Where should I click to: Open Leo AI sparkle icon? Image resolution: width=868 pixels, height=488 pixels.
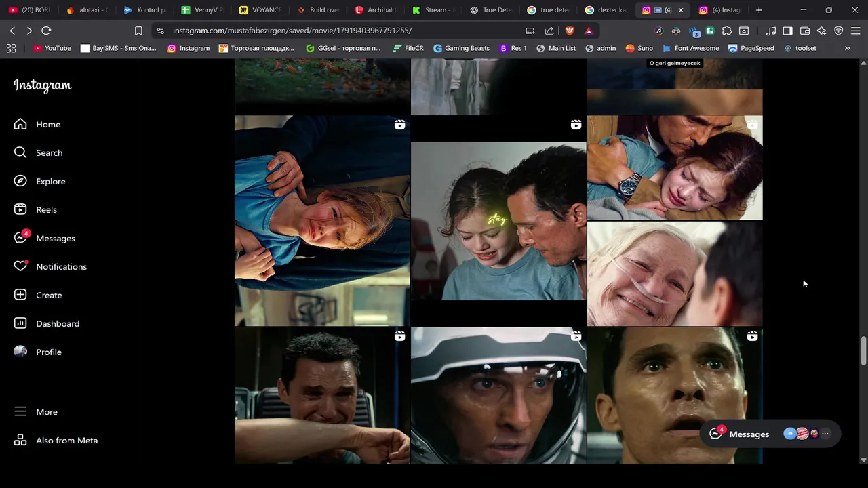click(x=822, y=30)
